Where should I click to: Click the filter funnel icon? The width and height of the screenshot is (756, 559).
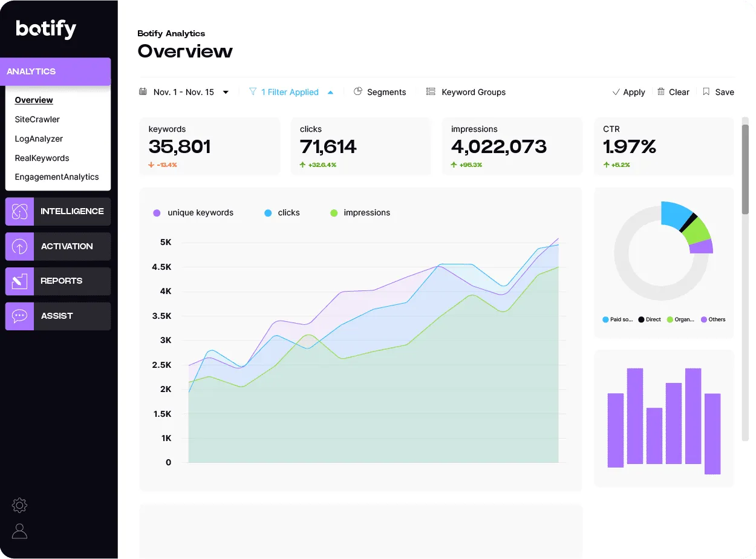[x=252, y=91]
